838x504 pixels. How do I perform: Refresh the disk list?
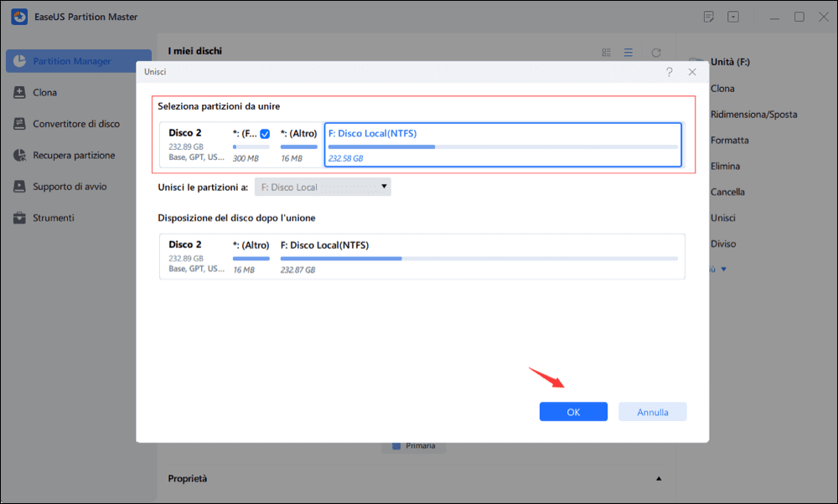click(656, 52)
